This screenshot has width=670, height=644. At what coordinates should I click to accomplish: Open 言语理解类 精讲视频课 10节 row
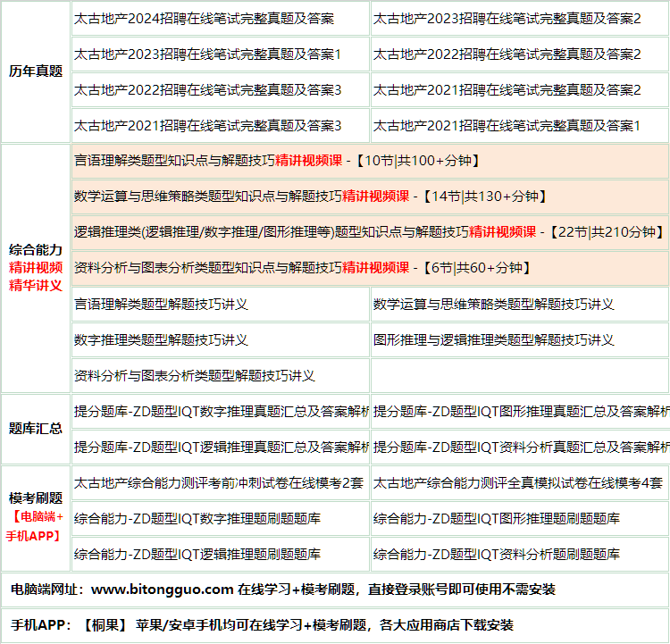370,161
